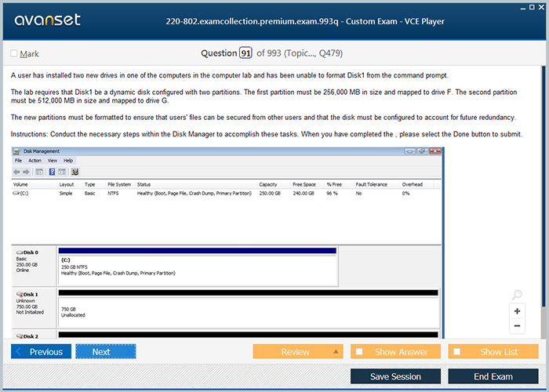This screenshot has height=392, width=549.
Task: Toggle the Show Answer checkbox
Action: click(359, 351)
